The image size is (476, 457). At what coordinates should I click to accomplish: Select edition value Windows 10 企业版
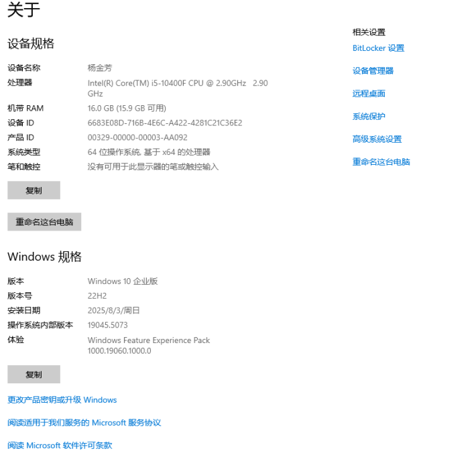coord(123,281)
